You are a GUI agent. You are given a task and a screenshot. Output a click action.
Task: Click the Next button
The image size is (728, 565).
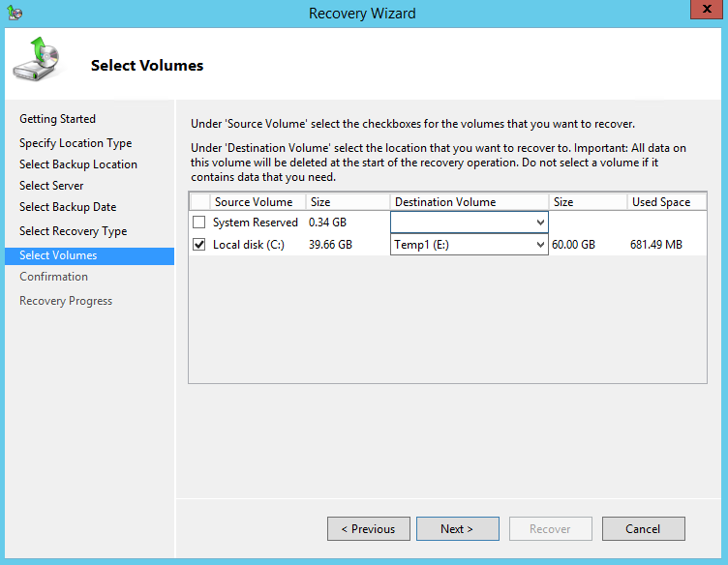tap(457, 529)
